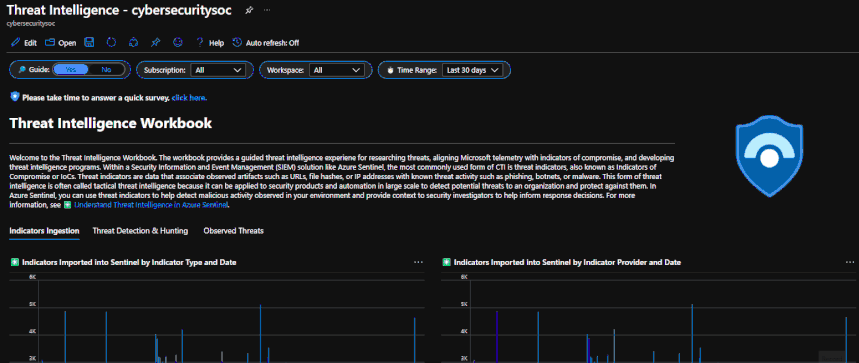Click the Edit pencil button
The height and width of the screenshot is (363, 859).
(x=24, y=43)
